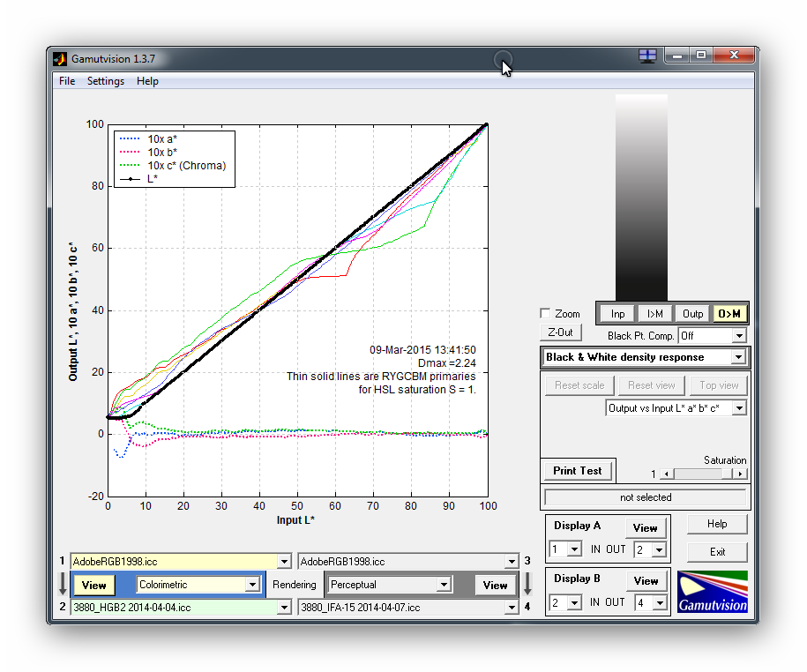Select the Outp display mode button
The image size is (807, 672).
coord(692,314)
